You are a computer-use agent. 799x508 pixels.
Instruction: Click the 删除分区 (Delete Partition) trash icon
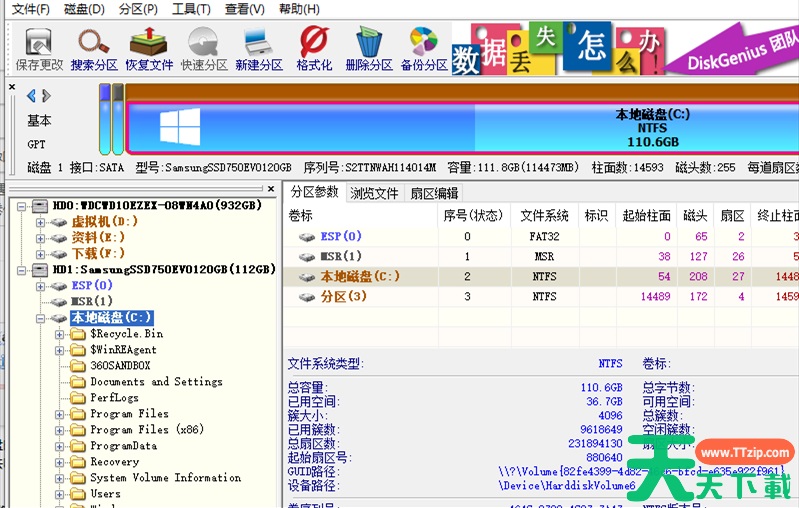[x=368, y=47]
